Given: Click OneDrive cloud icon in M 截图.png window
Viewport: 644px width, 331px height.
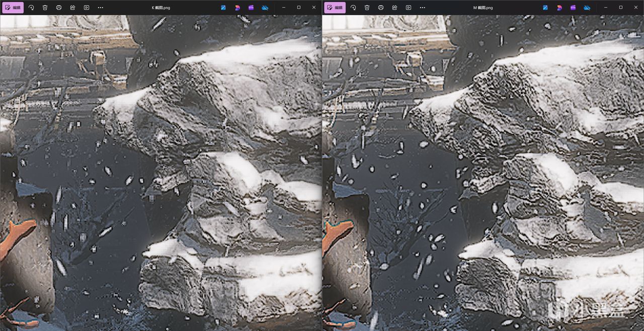Looking at the screenshot, I should coord(587,8).
